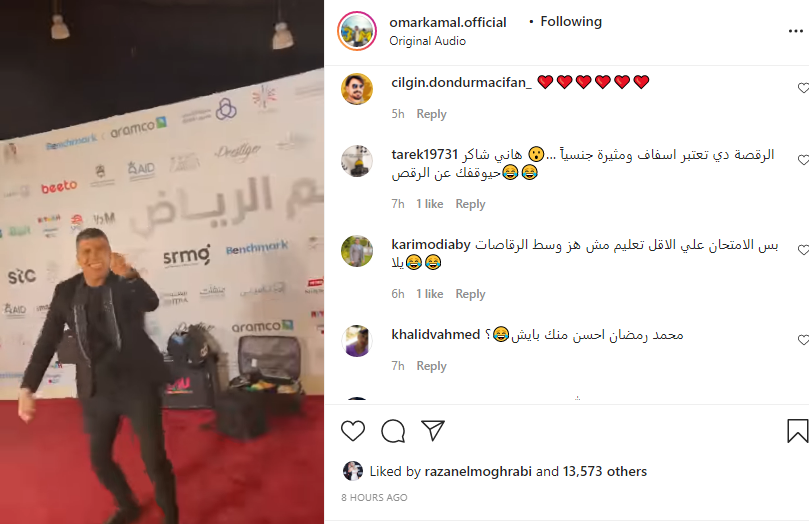Like the tarek19731 comment heart
Screen dimensions: 809x524
[803, 160]
